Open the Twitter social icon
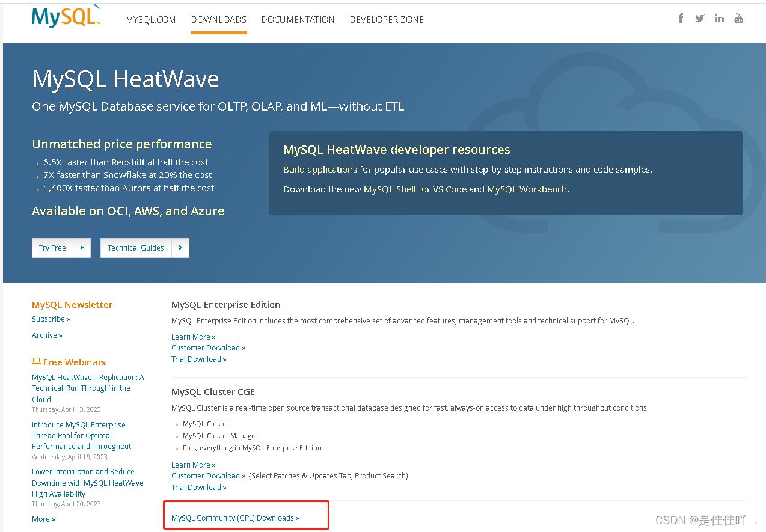Screen dimensions: 766x532 pyautogui.click(x=700, y=19)
